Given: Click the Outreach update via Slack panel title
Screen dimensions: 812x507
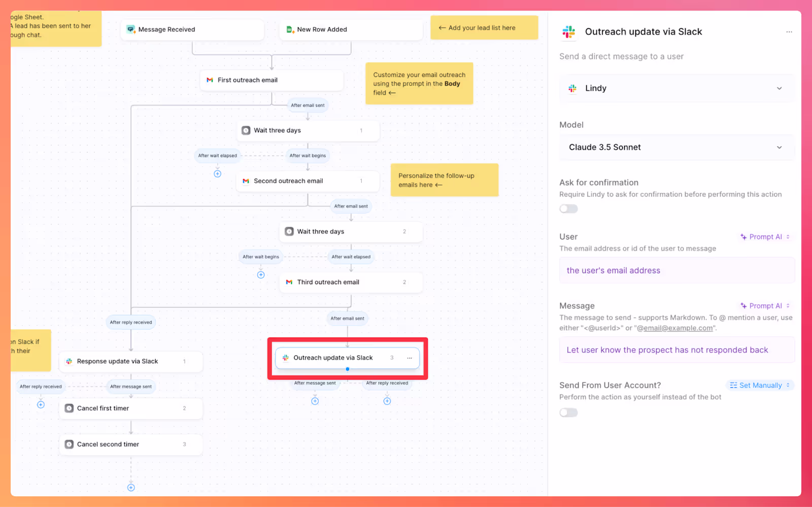Looking at the screenshot, I should pos(644,32).
